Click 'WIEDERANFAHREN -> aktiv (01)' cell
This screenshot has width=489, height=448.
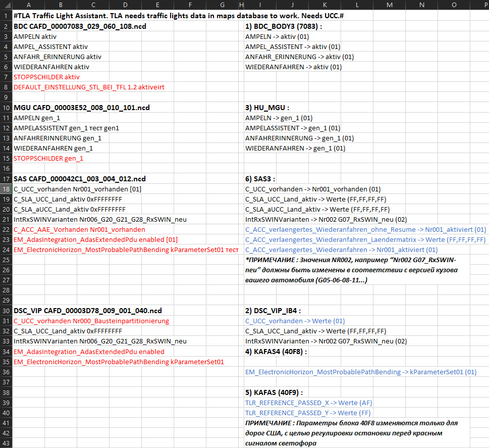pyautogui.click(x=294, y=67)
